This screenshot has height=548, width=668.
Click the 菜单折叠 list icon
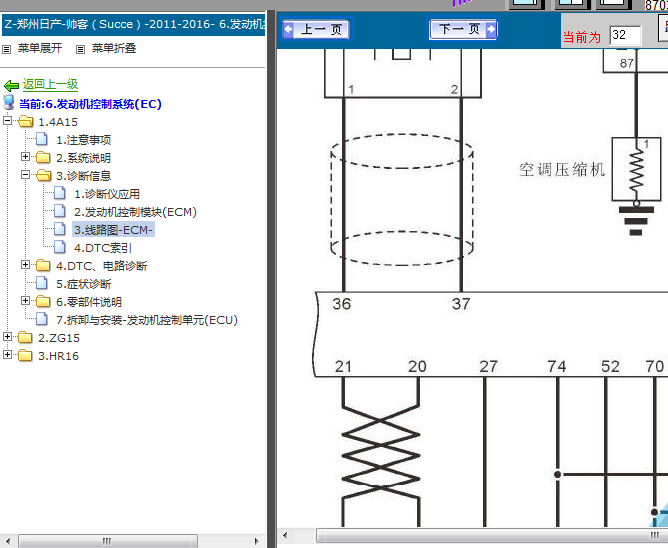(80, 49)
